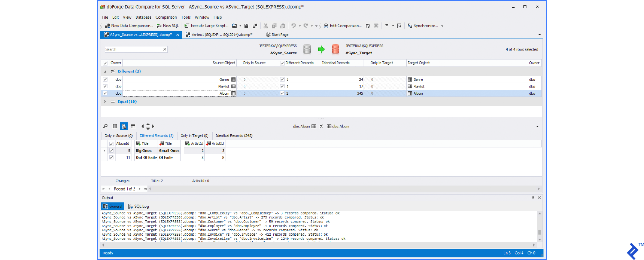Go to previous column with left arrow
The height and width of the screenshot is (260, 644).
click(143, 126)
